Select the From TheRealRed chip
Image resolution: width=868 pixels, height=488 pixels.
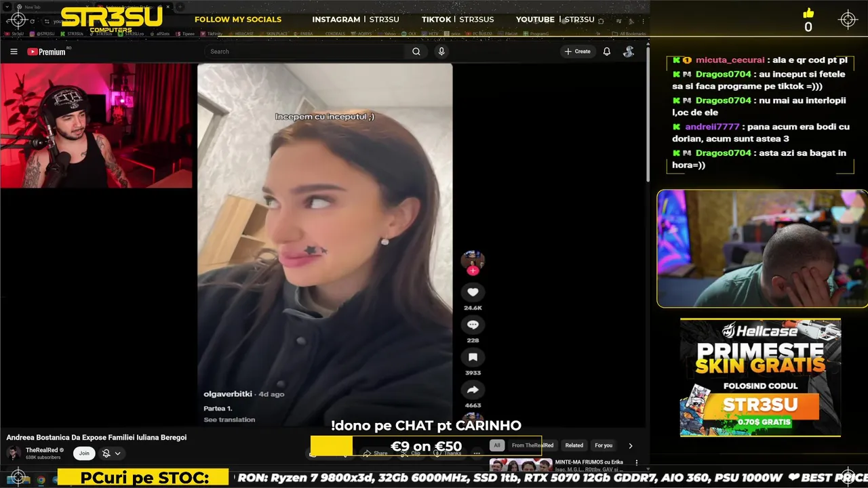tap(532, 445)
